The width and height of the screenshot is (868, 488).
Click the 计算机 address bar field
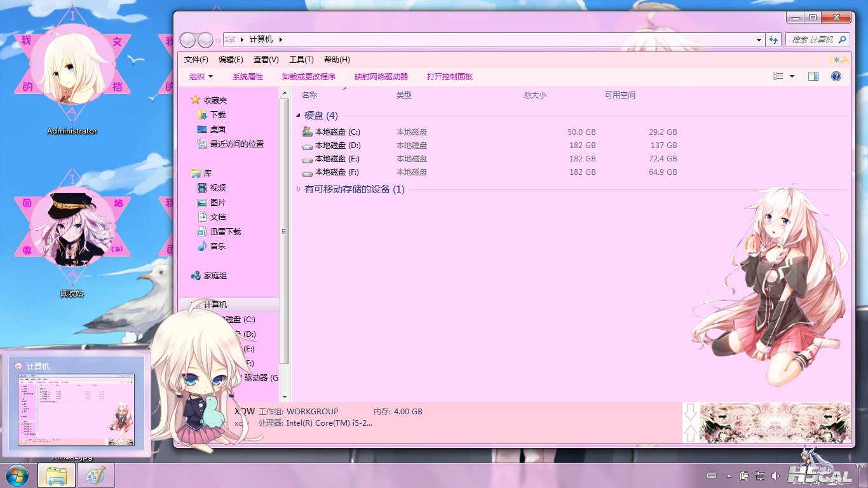[x=493, y=39]
